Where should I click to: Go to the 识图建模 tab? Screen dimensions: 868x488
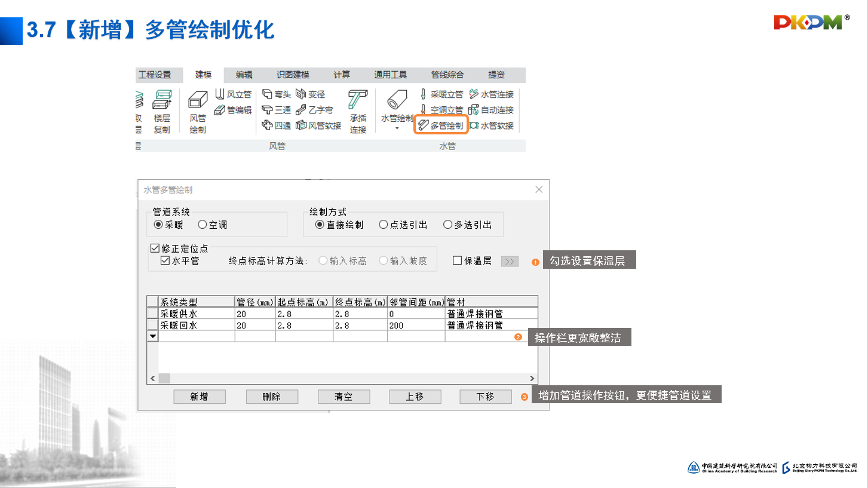293,75
